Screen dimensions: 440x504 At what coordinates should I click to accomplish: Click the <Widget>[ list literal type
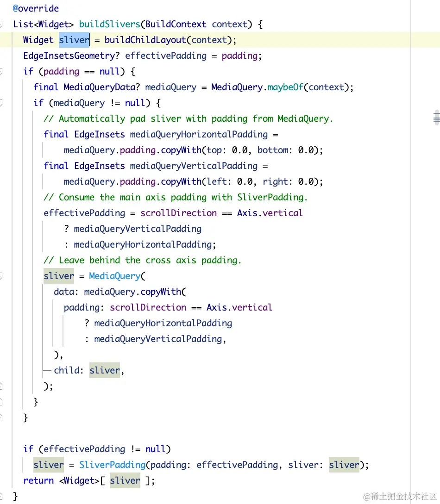point(82,480)
